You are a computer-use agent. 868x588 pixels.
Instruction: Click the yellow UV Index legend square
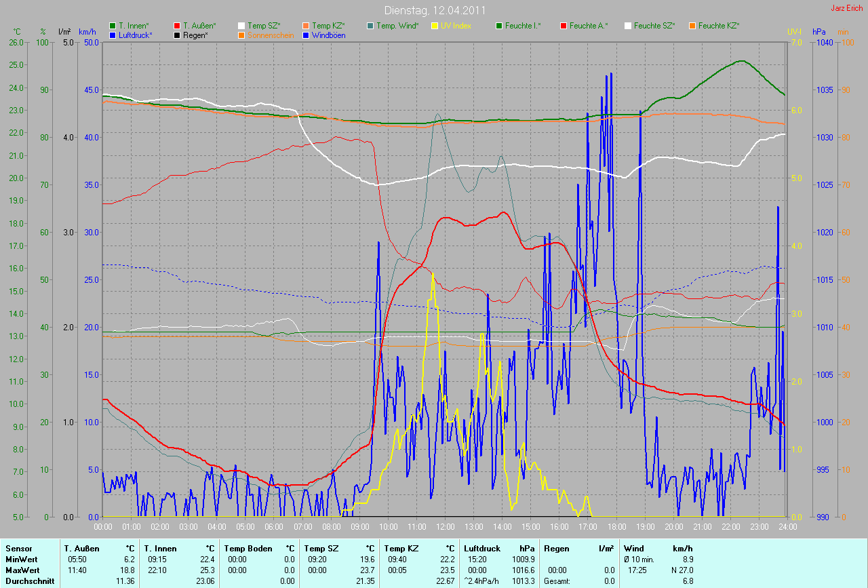point(435,26)
